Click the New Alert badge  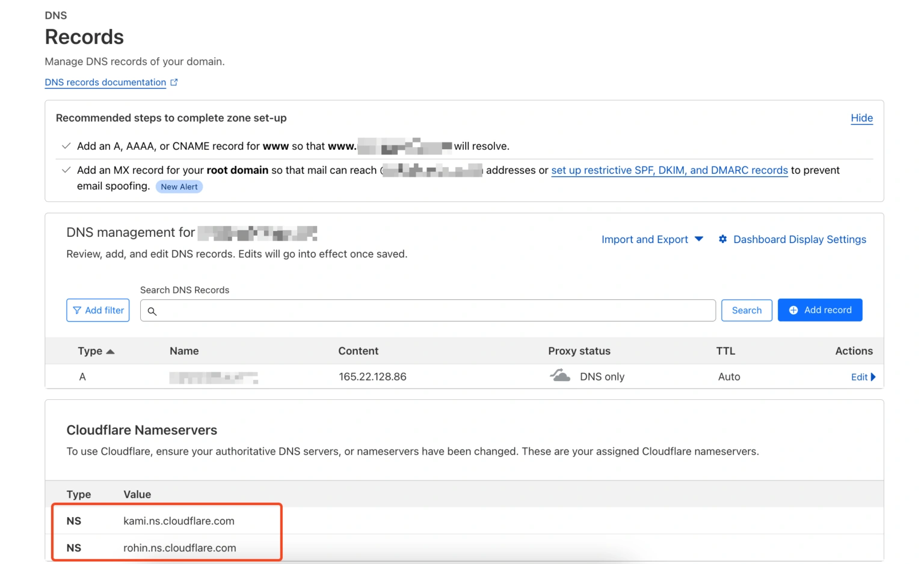tap(179, 187)
